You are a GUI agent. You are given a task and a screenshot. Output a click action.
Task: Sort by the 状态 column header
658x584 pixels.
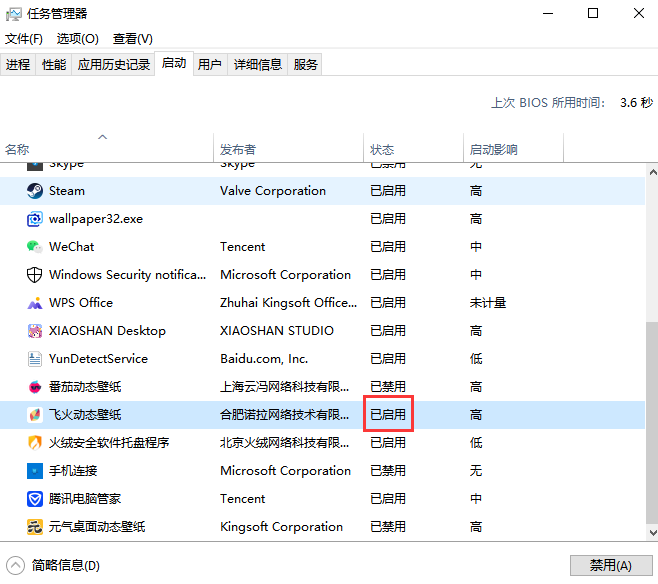point(413,148)
